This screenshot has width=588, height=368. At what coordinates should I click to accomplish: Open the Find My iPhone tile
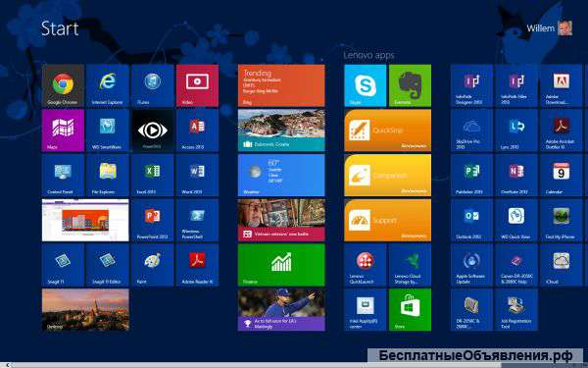(x=562, y=220)
